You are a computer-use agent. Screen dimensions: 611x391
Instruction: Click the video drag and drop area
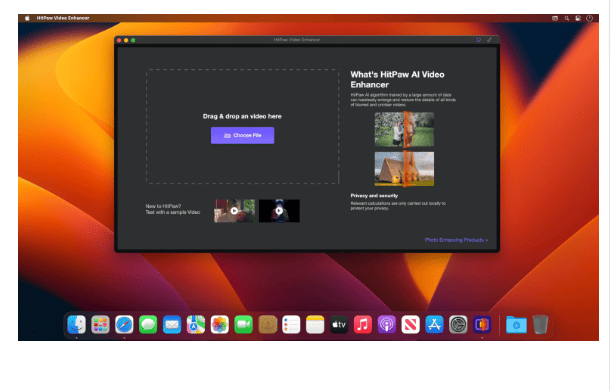242,126
